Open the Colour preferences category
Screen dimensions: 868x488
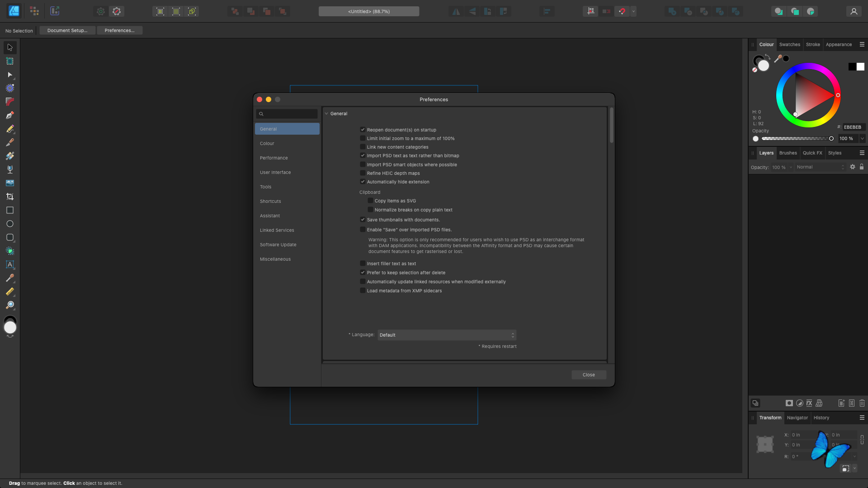(x=287, y=143)
